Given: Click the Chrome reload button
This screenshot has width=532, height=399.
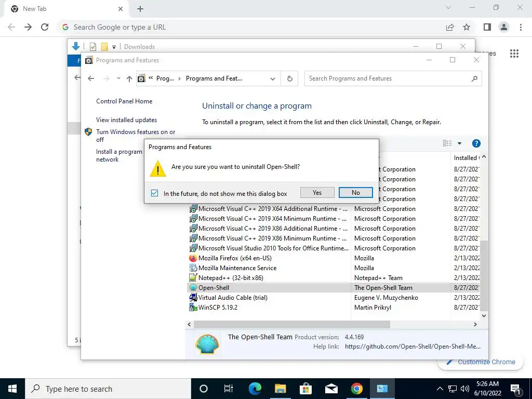Looking at the screenshot, I should 45,27.
